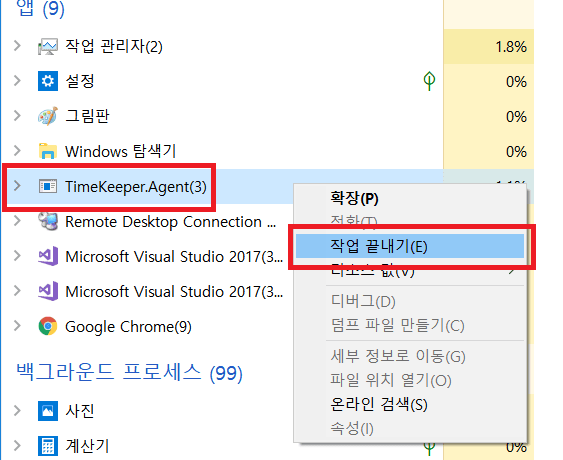Expand the 계산기 background process

click(17, 445)
